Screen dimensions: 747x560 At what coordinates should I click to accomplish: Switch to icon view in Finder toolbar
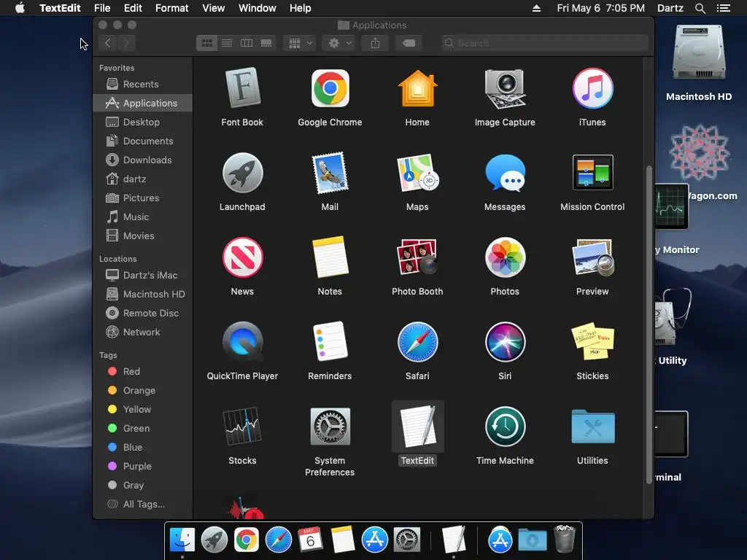[x=206, y=43]
